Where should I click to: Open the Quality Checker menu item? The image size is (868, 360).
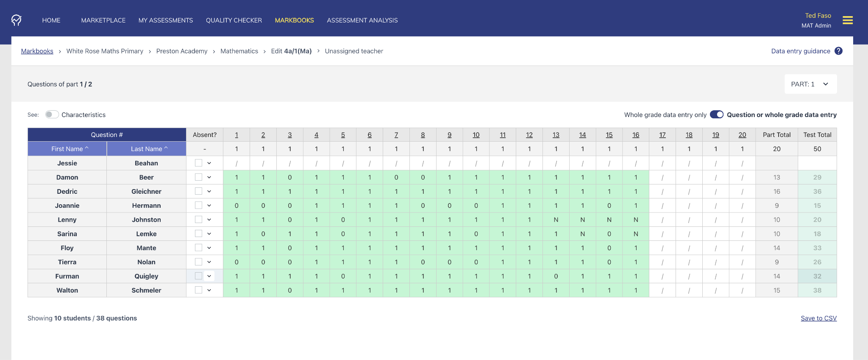click(x=234, y=20)
